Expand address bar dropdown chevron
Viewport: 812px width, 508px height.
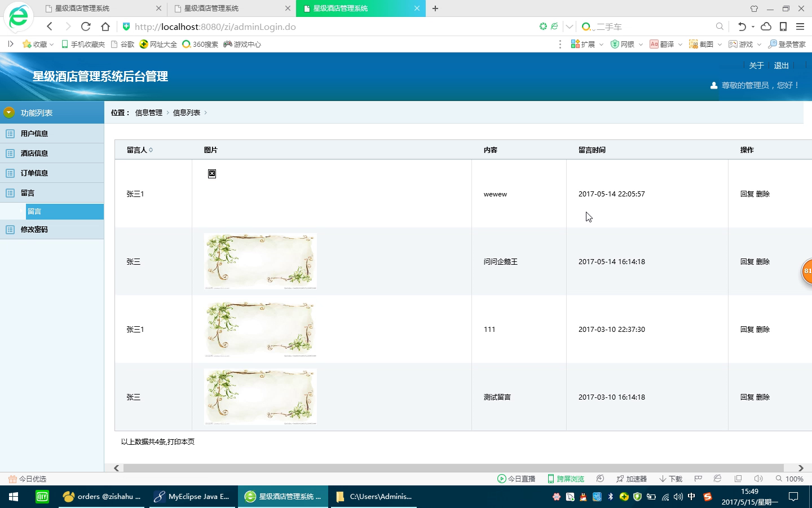[x=570, y=27]
